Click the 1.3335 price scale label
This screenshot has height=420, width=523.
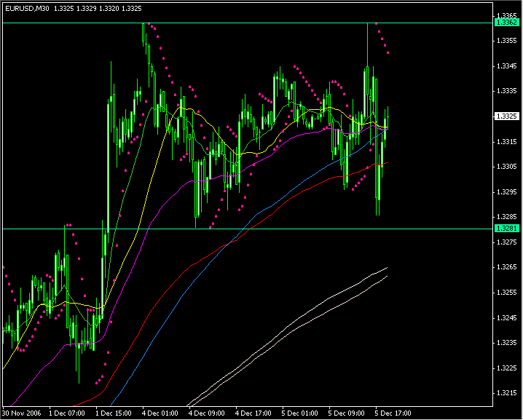(x=507, y=91)
